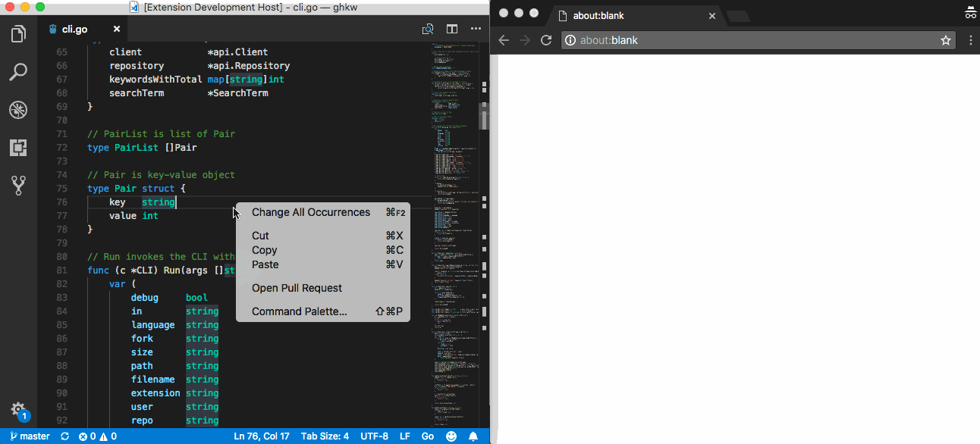Open the Search view in the activity bar

coord(18,71)
